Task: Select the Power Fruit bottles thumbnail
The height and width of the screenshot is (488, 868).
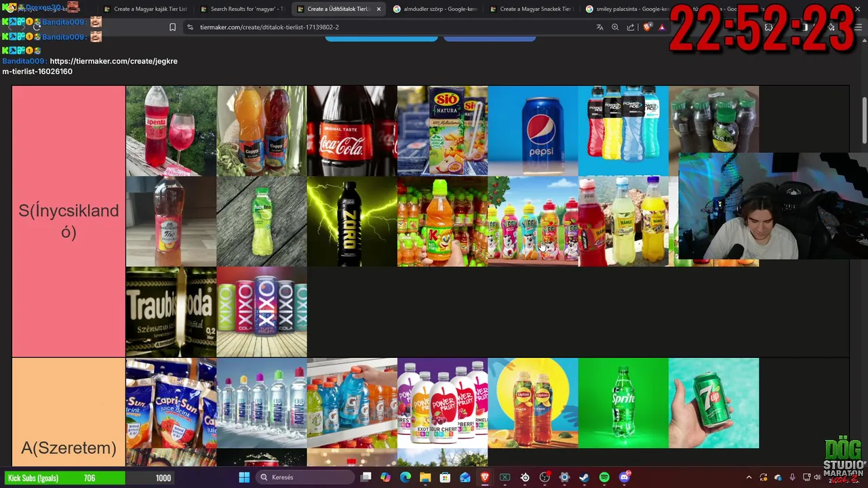Action: pyautogui.click(x=442, y=403)
